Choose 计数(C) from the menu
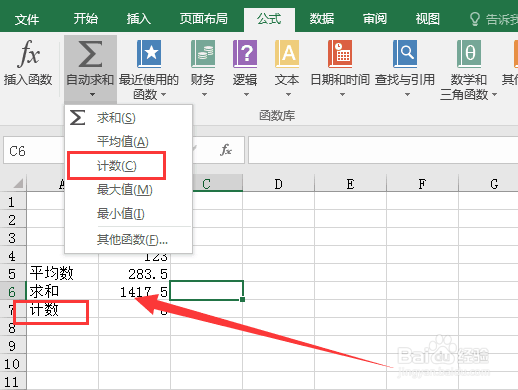The image size is (518, 390). click(129, 166)
